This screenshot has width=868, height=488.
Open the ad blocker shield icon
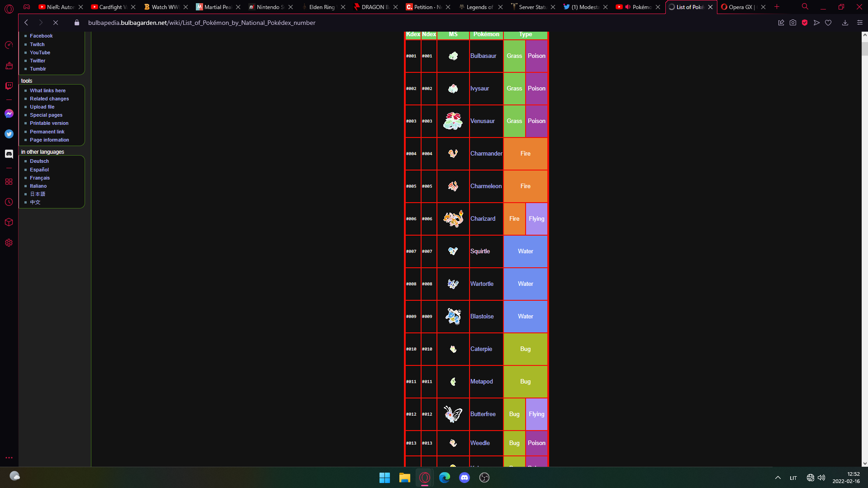[x=805, y=23]
